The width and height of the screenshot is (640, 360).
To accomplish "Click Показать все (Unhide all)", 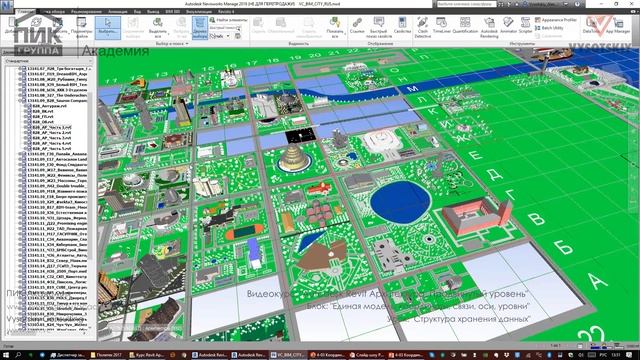I will [x=335, y=27].
